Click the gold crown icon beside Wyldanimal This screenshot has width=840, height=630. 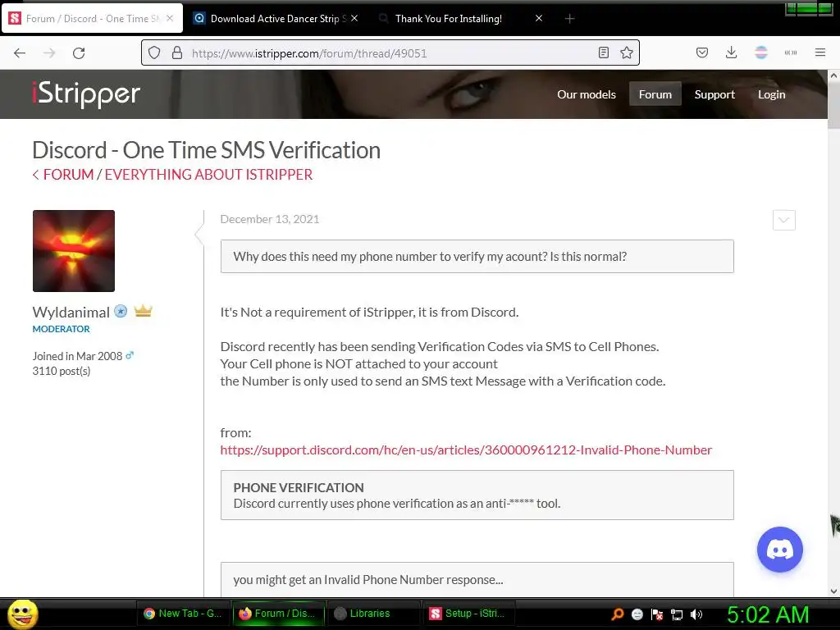[x=143, y=311]
